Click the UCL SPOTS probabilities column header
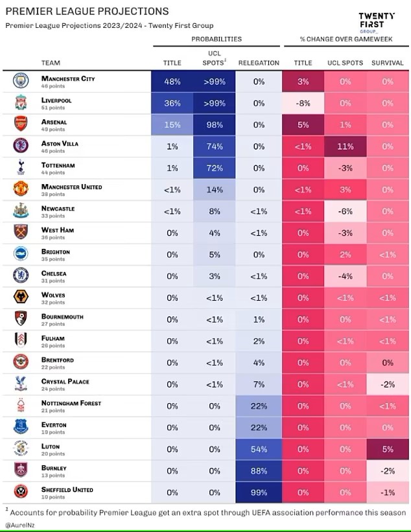Screen dimensions: 411x532 pyautogui.click(x=214, y=58)
